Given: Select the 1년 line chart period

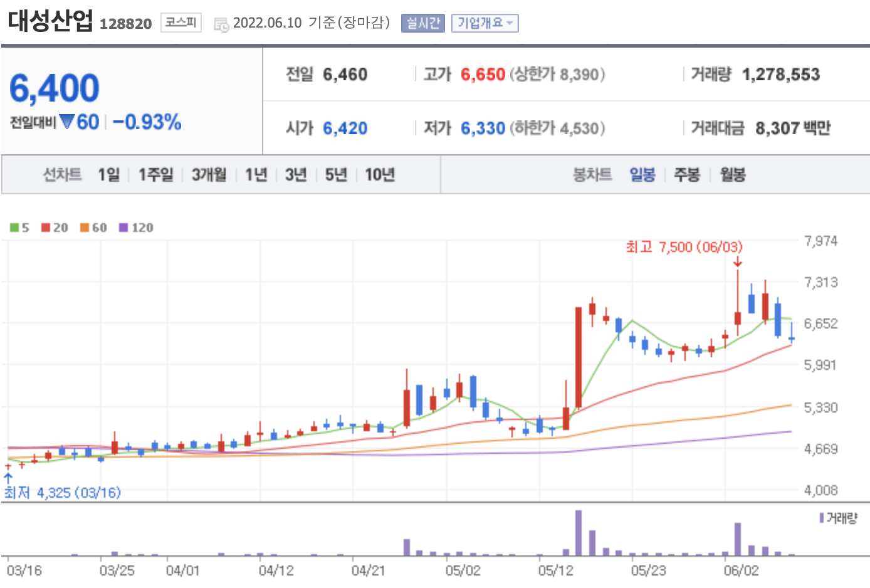Looking at the screenshot, I should [256, 174].
